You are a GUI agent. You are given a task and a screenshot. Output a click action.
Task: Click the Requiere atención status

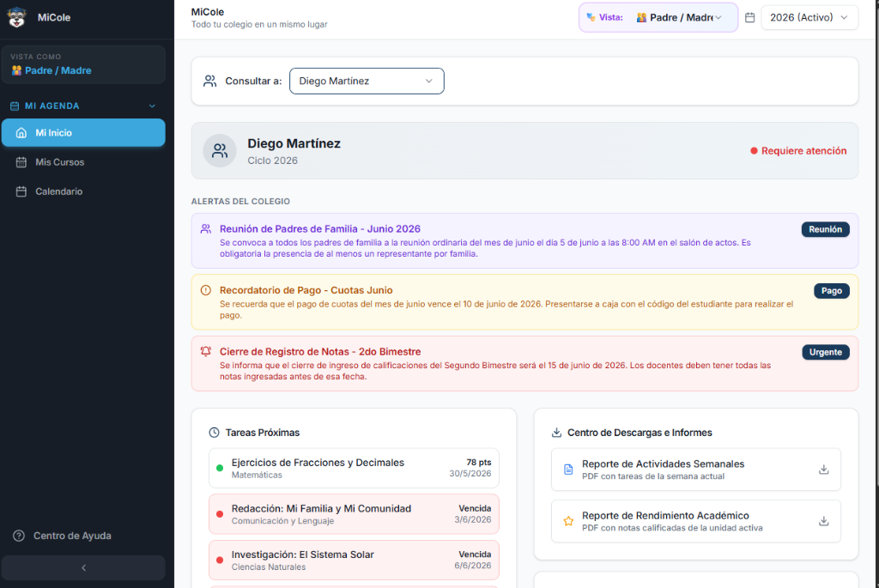click(x=798, y=151)
